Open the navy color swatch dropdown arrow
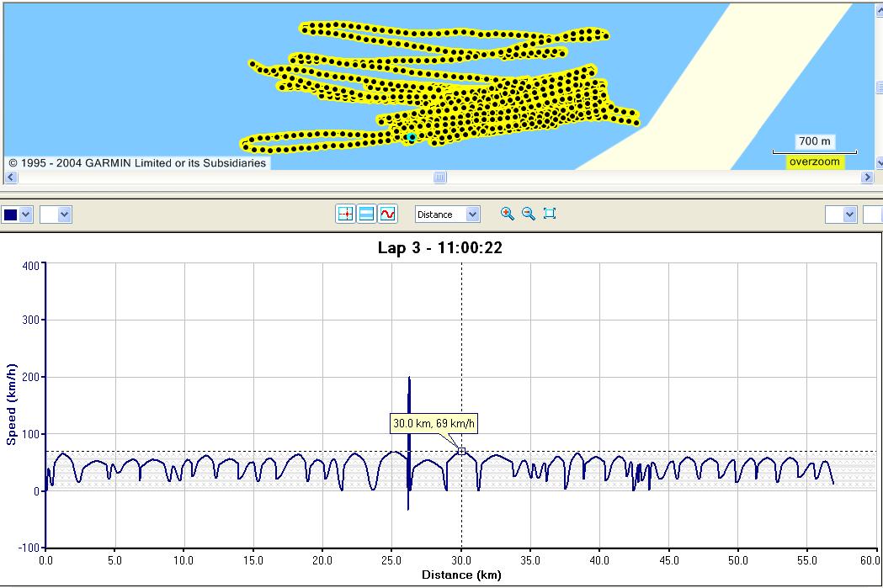The height and width of the screenshot is (588, 883). point(26,215)
